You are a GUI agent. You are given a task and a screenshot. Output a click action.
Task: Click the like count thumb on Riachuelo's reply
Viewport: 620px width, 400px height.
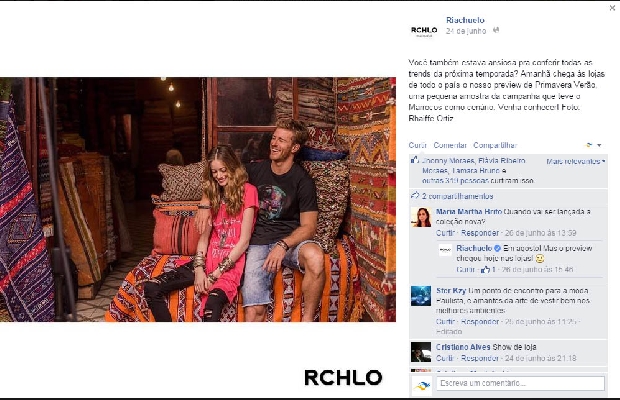(x=488, y=270)
